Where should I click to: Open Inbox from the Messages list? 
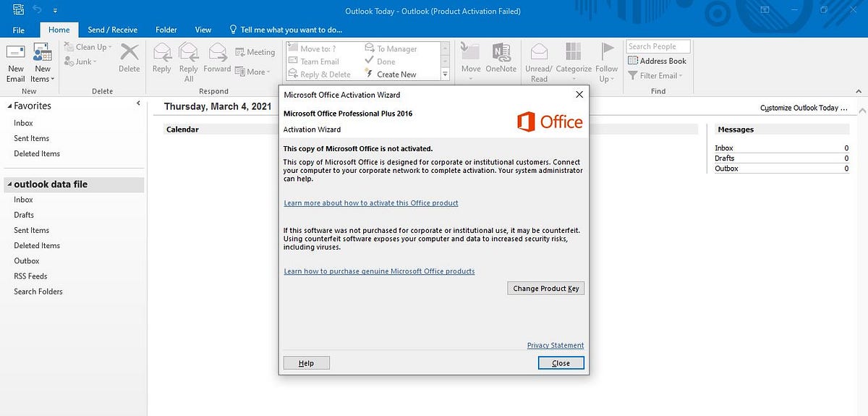click(724, 148)
